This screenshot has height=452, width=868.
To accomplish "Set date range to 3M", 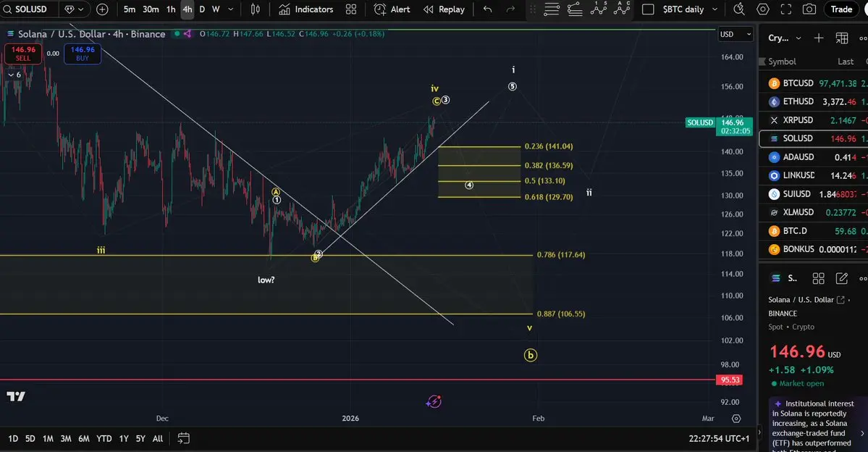I will 66,439.
